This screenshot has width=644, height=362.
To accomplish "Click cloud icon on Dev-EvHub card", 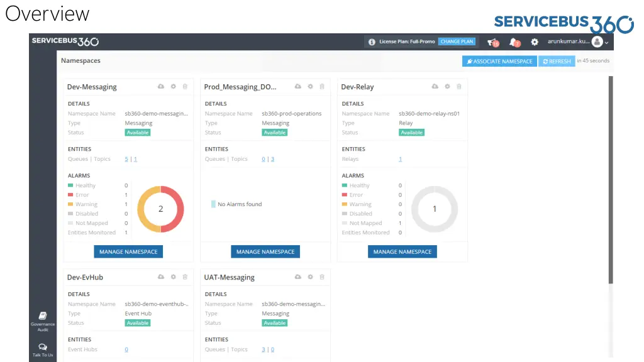I will pos(161,277).
